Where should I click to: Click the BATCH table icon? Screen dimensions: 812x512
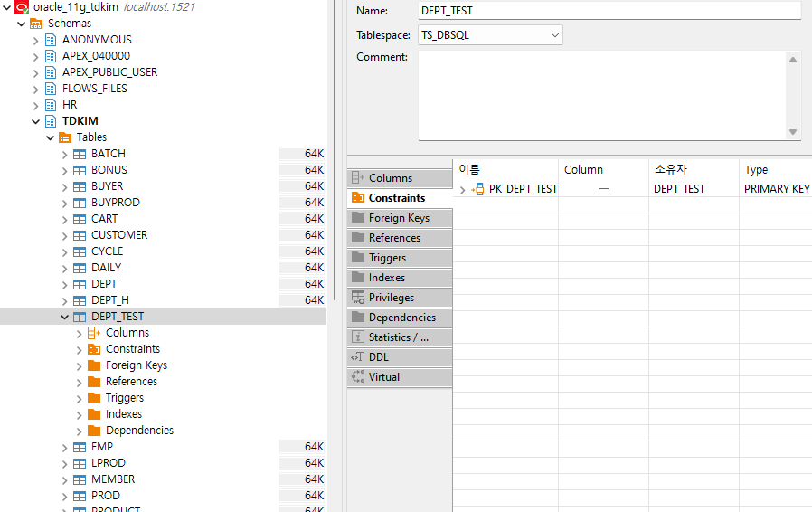coord(80,154)
